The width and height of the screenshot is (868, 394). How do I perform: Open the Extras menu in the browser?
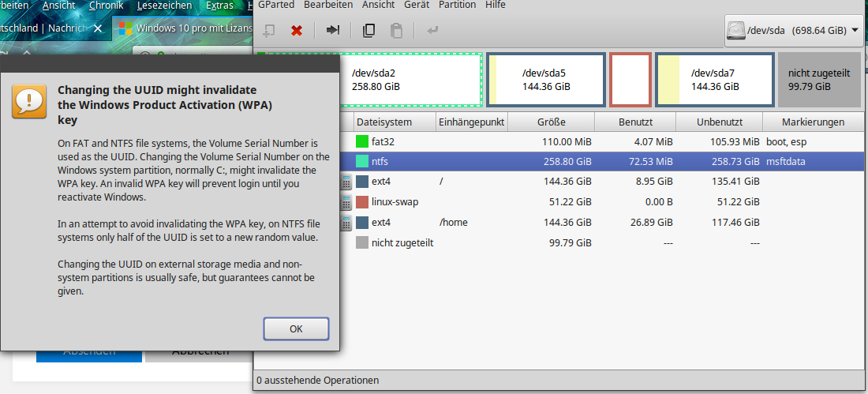pos(219,6)
